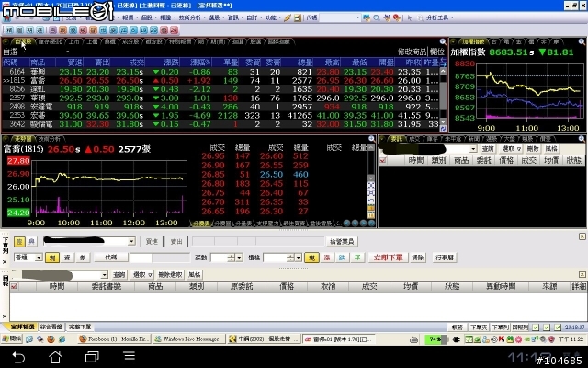
Task: Click the blue 29 icon in second toolbar
Action: [153, 30]
